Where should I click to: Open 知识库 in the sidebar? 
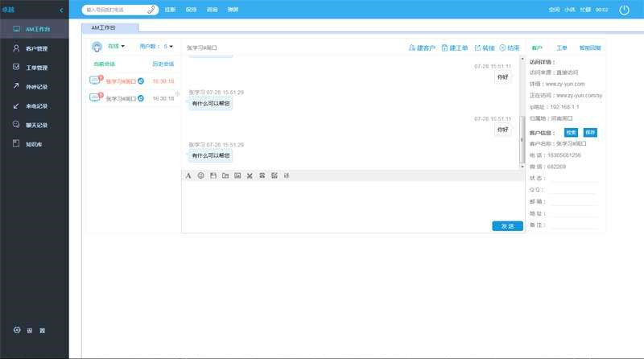[33, 144]
